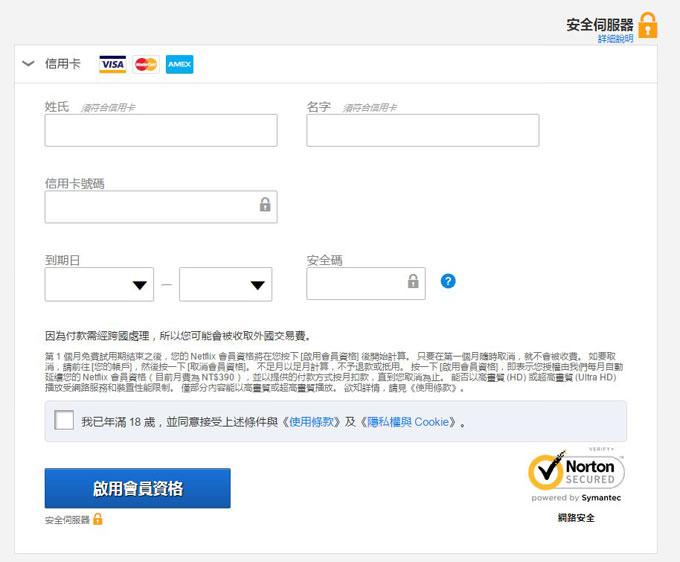Open the expiry year dropdown
The width and height of the screenshot is (680, 562).
coord(225,284)
